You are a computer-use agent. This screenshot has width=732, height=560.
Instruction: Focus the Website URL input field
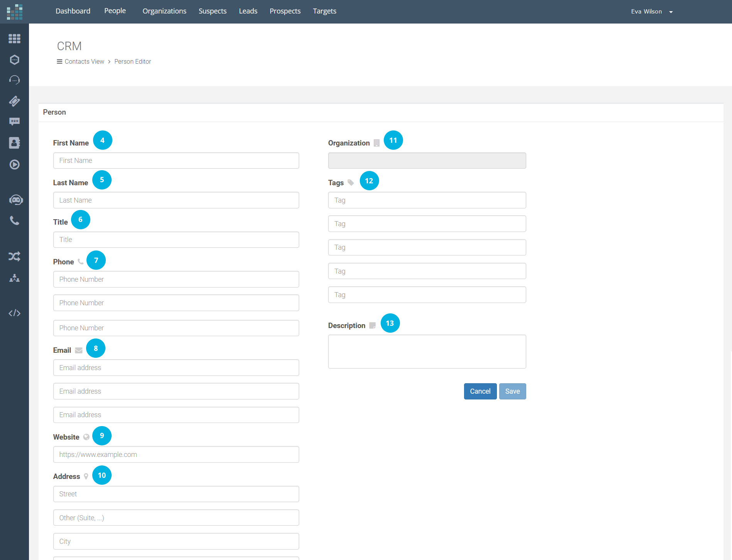click(x=176, y=455)
